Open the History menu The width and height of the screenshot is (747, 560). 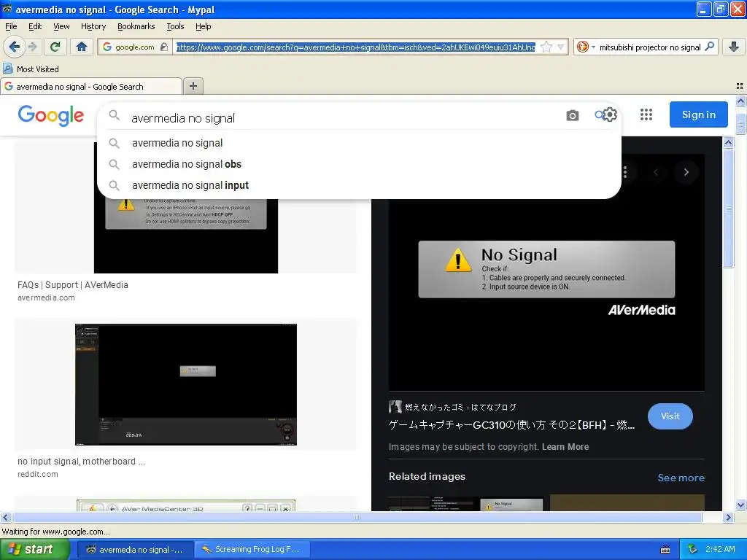click(x=93, y=26)
